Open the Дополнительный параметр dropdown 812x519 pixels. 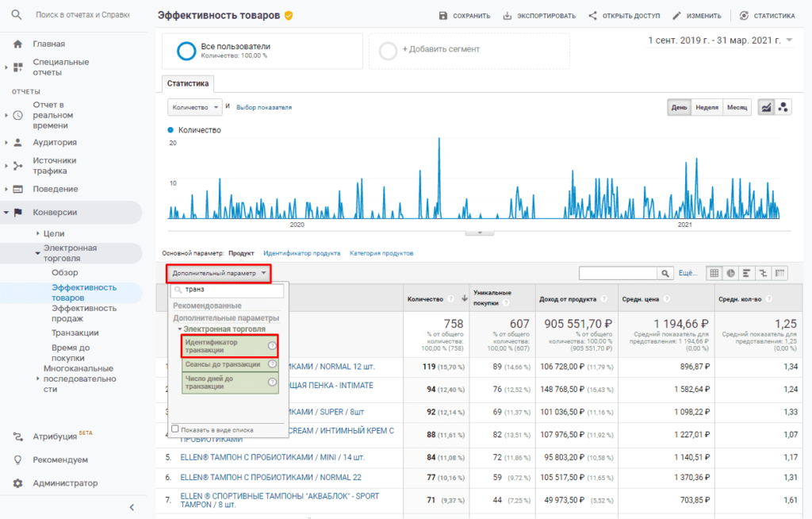pos(219,273)
